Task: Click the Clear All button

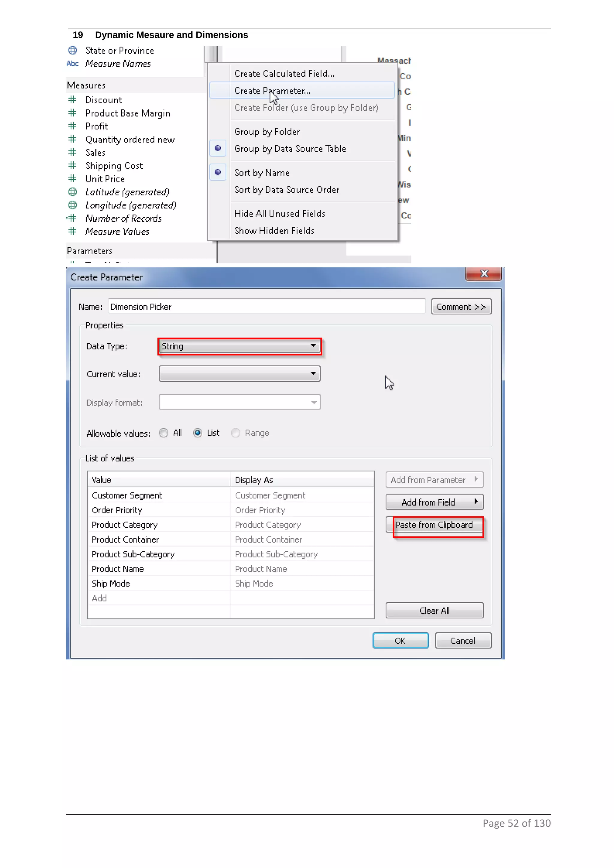Action: click(434, 610)
